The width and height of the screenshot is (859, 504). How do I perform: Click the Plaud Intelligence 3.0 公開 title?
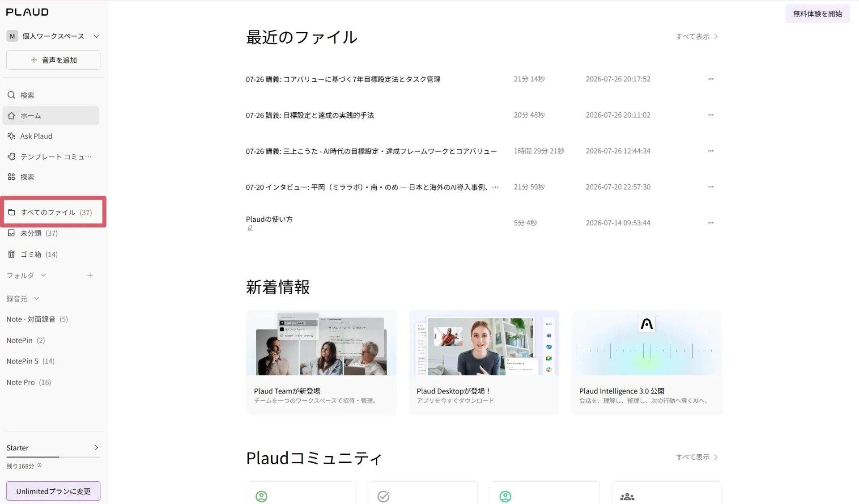[x=621, y=391]
